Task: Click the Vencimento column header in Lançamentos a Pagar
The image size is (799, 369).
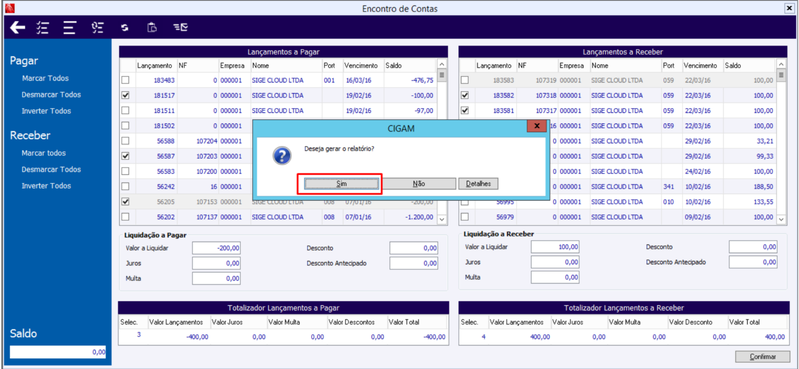Action: (363, 66)
